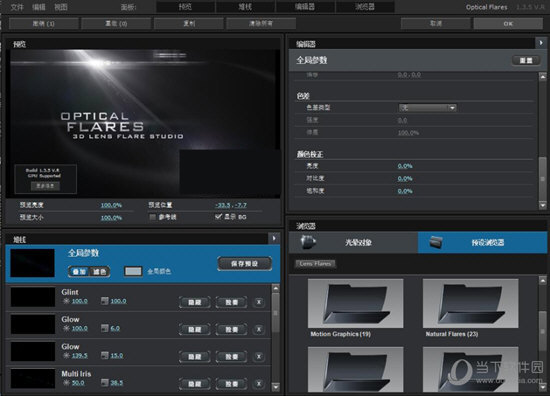
Task: Hide the Multi Iris element
Action: coord(195,384)
